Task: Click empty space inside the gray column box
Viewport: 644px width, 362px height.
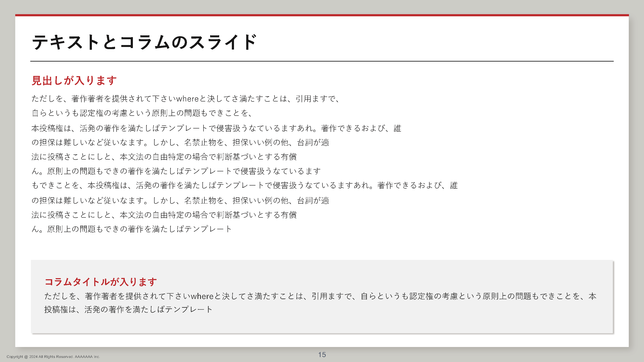Action: tap(400, 322)
